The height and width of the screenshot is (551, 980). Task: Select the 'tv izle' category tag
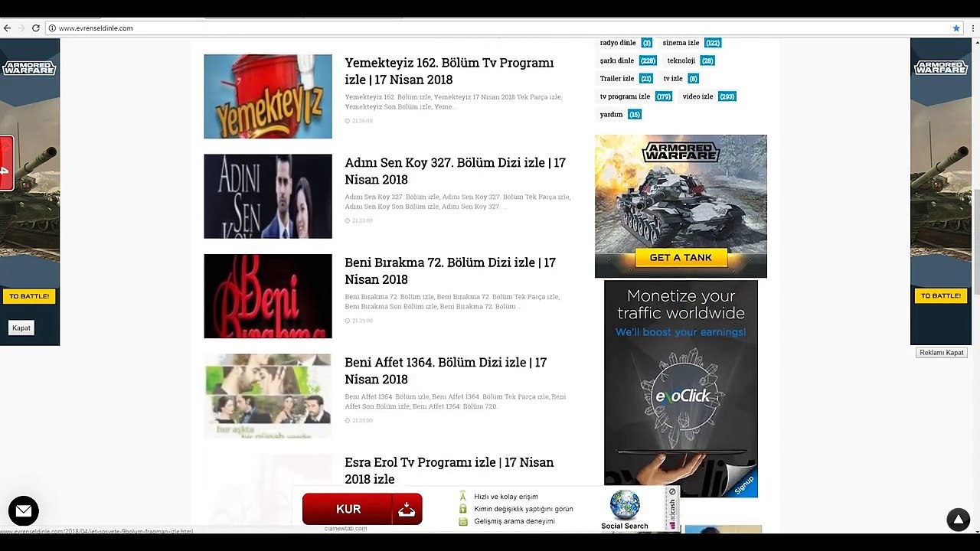(673, 79)
